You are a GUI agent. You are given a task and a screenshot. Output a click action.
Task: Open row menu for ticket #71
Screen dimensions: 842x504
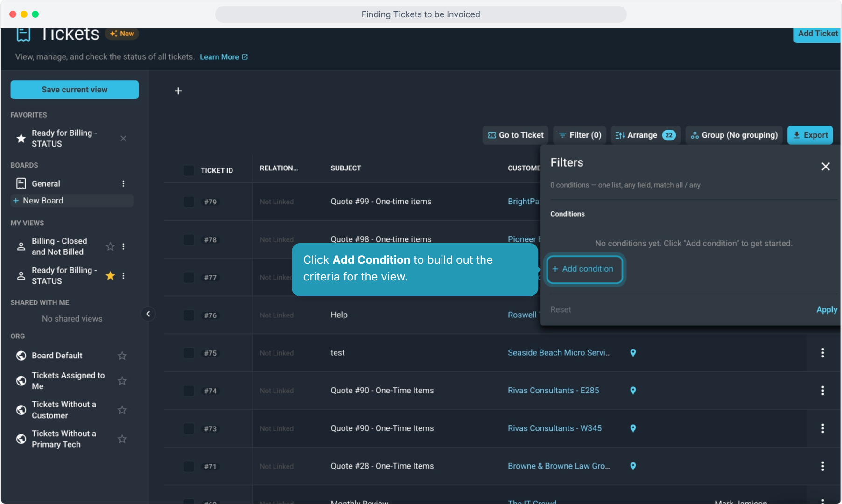click(822, 466)
